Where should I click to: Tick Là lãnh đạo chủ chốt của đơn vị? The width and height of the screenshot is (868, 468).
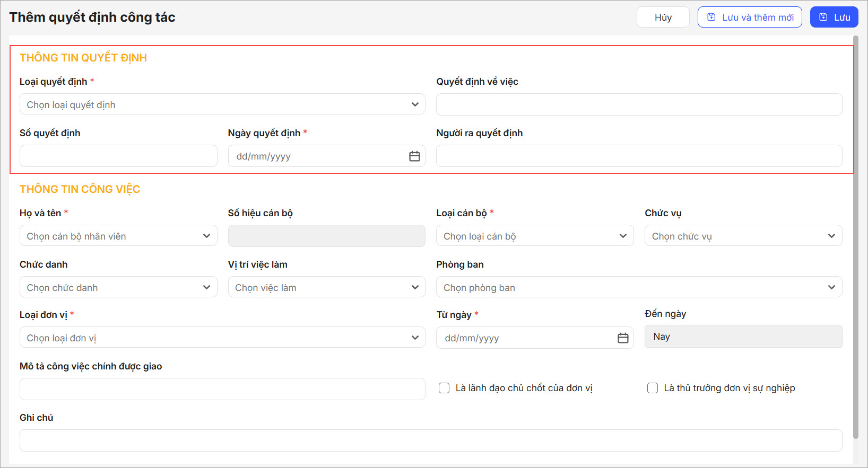(444, 388)
